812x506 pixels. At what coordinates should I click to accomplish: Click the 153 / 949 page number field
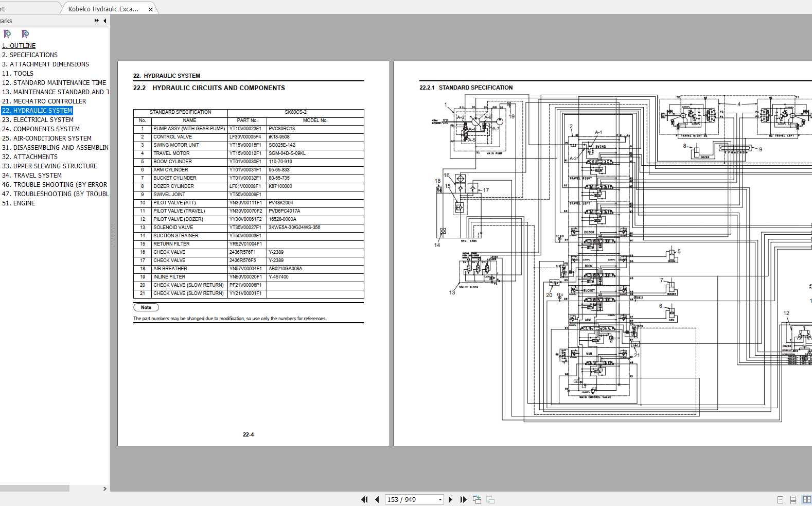(x=411, y=500)
